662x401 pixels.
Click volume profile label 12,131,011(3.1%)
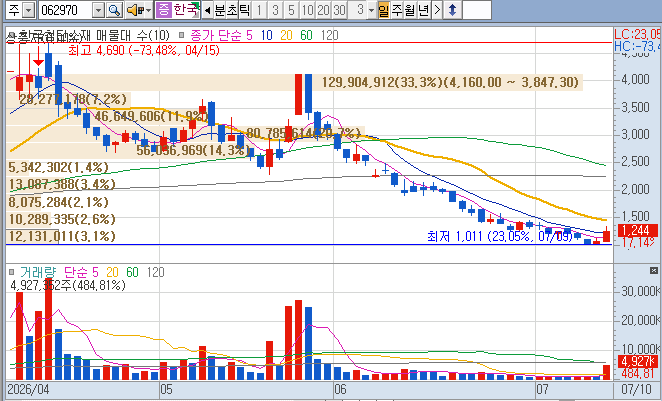coord(62,236)
